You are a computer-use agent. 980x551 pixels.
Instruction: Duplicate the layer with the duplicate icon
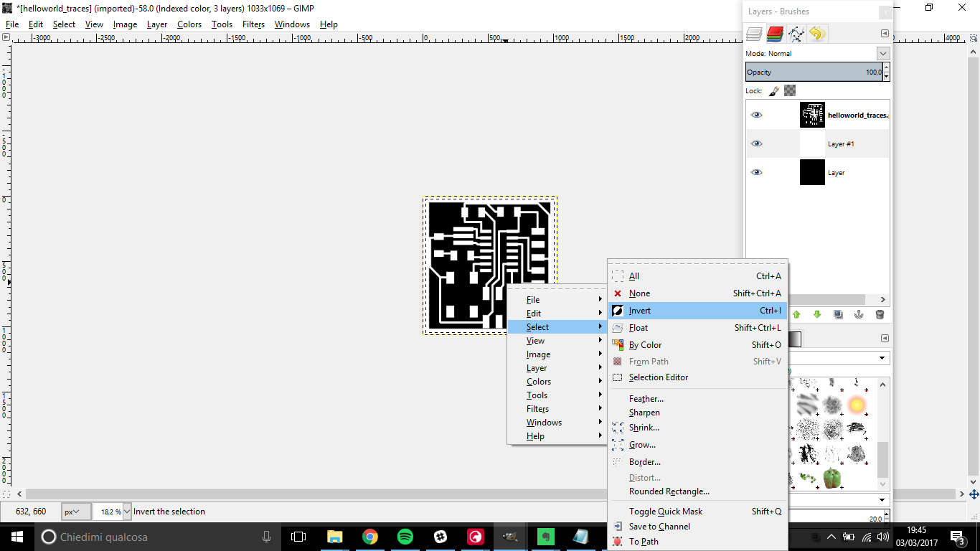coord(838,314)
